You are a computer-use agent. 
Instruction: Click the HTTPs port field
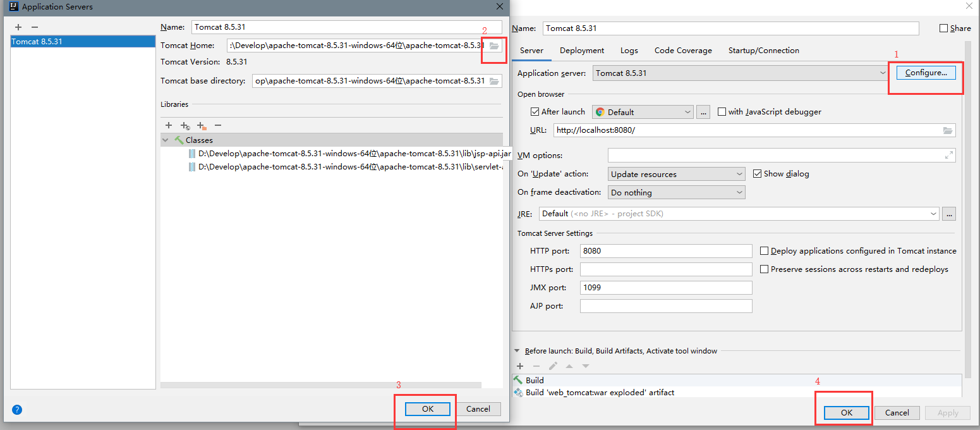666,269
